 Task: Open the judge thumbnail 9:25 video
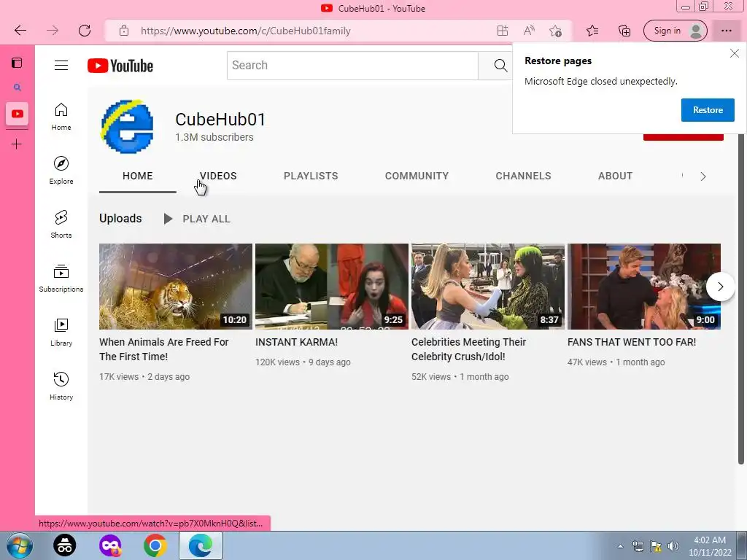click(x=332, y=286)
